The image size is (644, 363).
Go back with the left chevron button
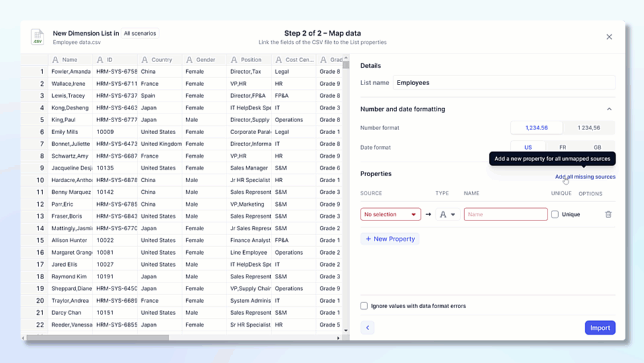pos(368,328)
